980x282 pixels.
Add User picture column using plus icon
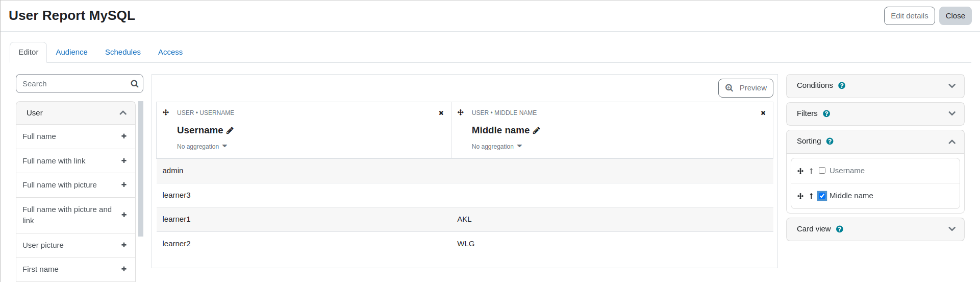pyautogui.click(x=124, y=245)
